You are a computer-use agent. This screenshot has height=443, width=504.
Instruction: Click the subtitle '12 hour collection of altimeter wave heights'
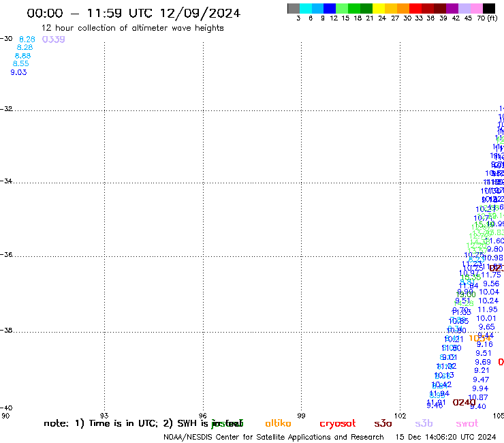pyautogui.click(x=132, y=28)
